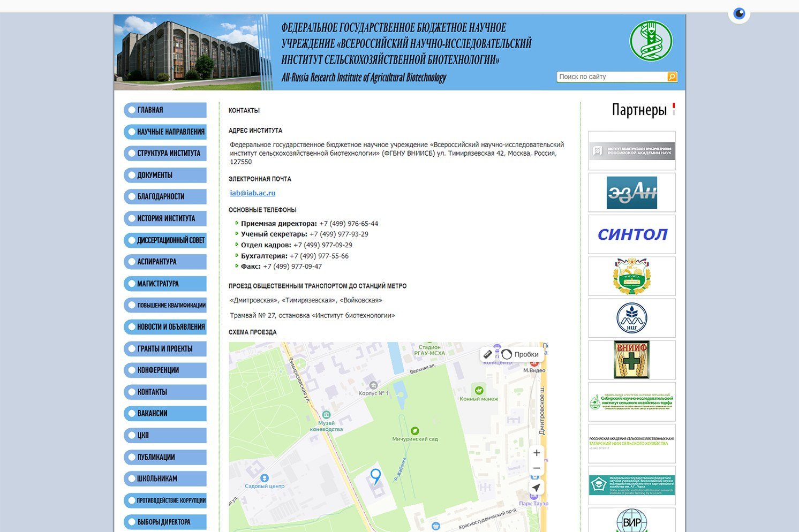
Task: Open the БЛАГОДАРНОСТИ menu item
Action: 165,196
